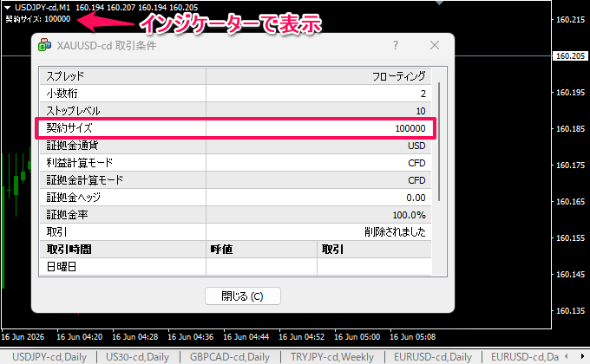Screen dimensions: 590x364
Task: Select the ストップレベル row label
Action: [73, 111]
